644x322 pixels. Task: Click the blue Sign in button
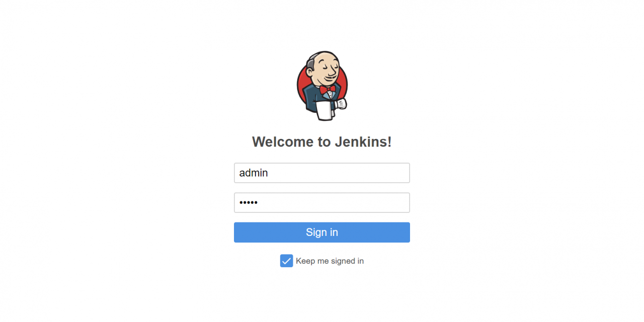tap(322, 232)
